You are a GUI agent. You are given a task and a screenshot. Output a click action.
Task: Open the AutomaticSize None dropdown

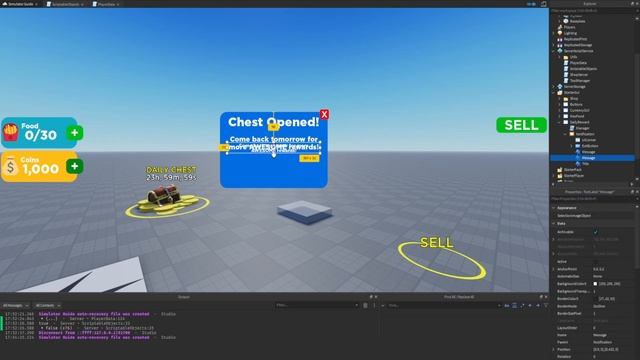[x=613, y=276]
